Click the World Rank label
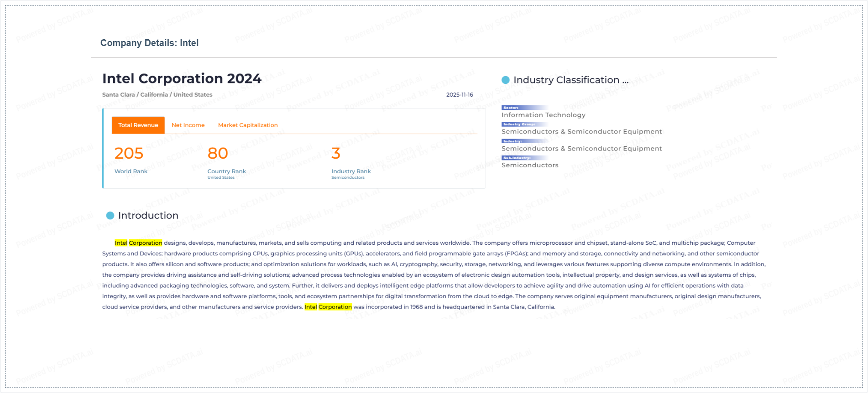The height and width of the screenshot is (393, 868). pyautogui.click(x=131, y=171)
